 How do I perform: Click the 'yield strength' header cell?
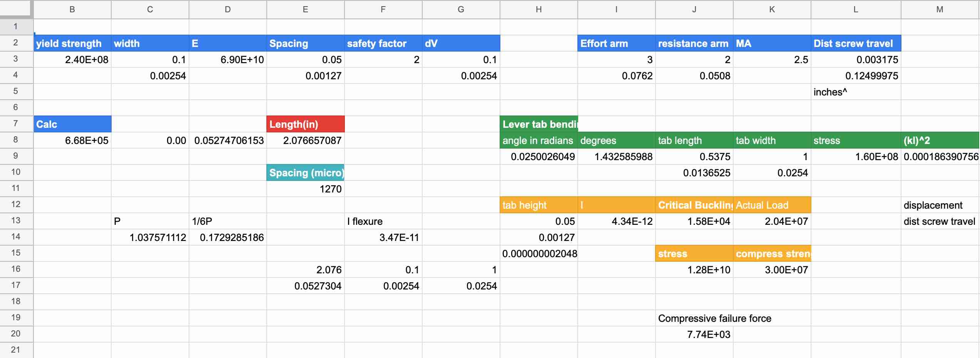(72, 43)
